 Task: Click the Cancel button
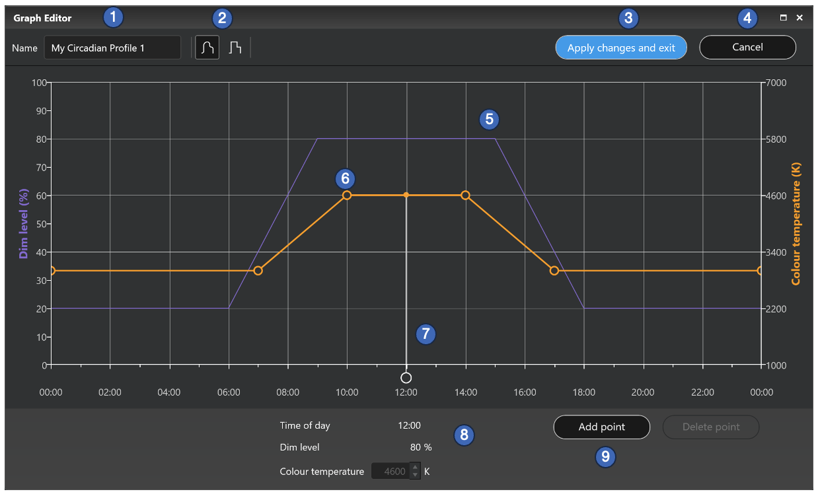(747, 47)
